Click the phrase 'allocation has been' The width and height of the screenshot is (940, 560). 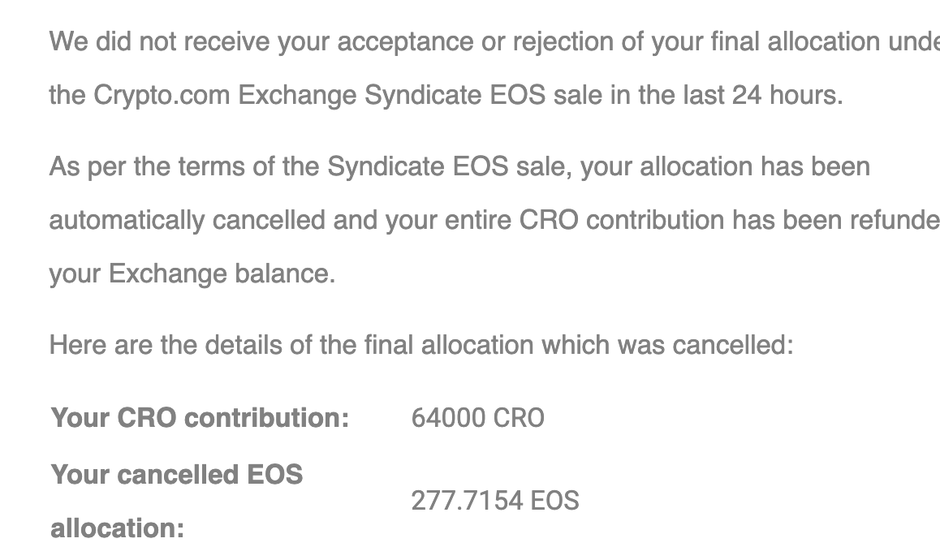coord(756,166)
